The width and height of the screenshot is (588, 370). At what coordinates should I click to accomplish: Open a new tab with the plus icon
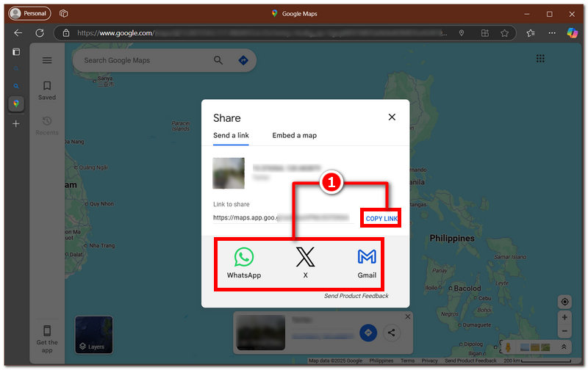pyautogui.click(x=16, y=123)
